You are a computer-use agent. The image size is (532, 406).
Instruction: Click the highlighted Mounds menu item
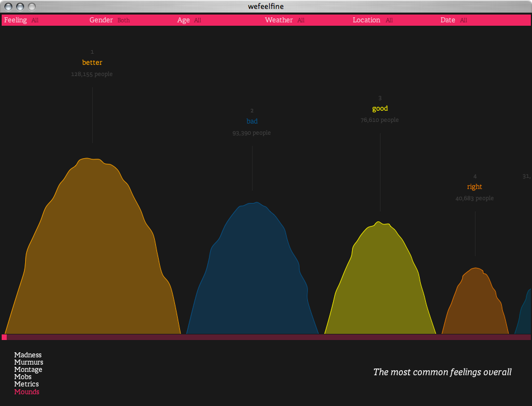click(27, 392)
